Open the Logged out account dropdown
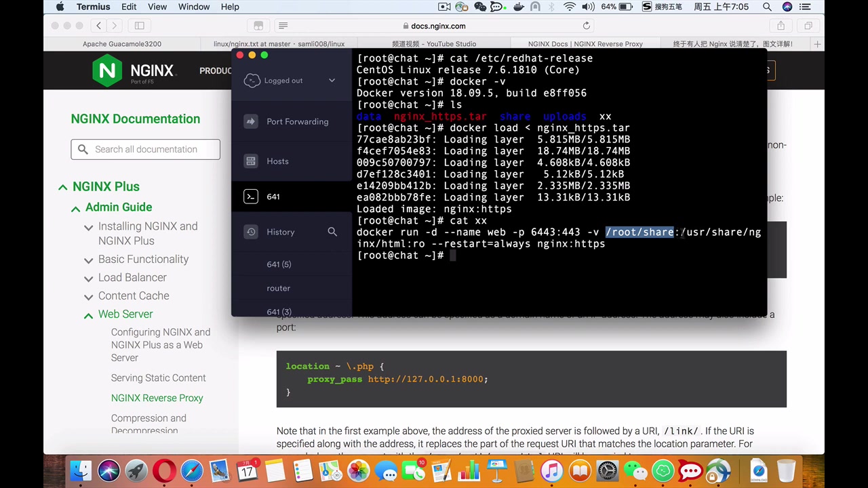868x488 pixels. click(292, 81)
